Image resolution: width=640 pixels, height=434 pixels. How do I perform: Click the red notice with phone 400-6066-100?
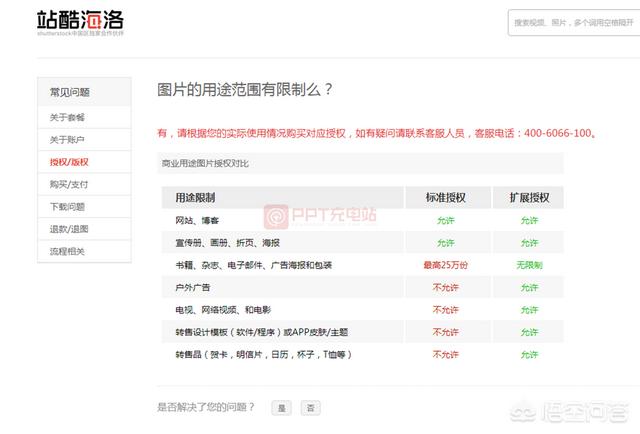tap(376, 133)
